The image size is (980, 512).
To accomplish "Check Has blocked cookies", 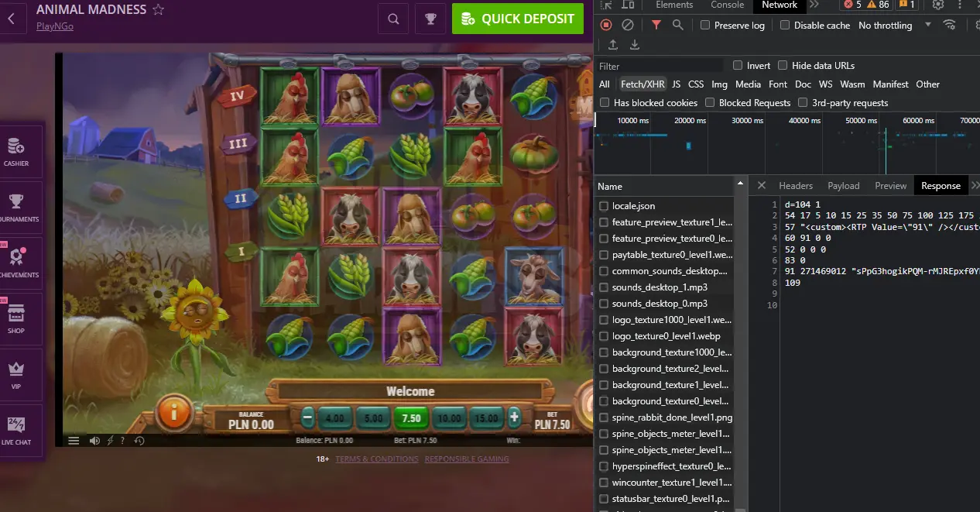I will pyautogui.click(x=605, y=102).
